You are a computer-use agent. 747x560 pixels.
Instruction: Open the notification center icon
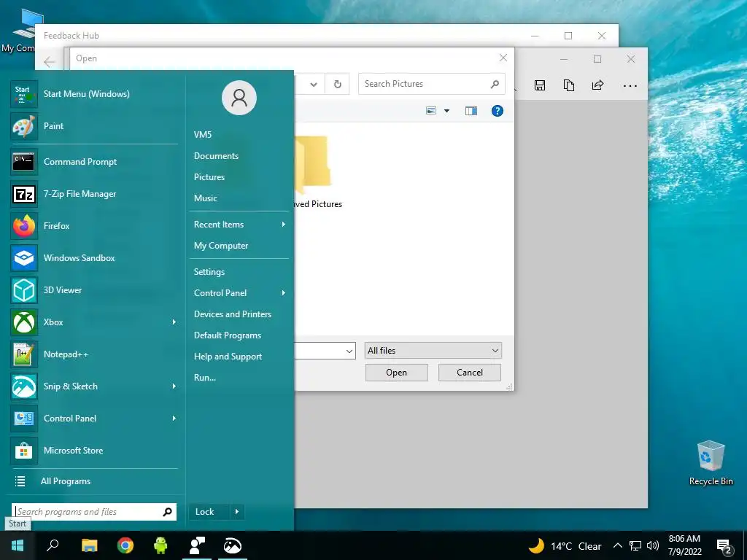click(x=724, y=547)
